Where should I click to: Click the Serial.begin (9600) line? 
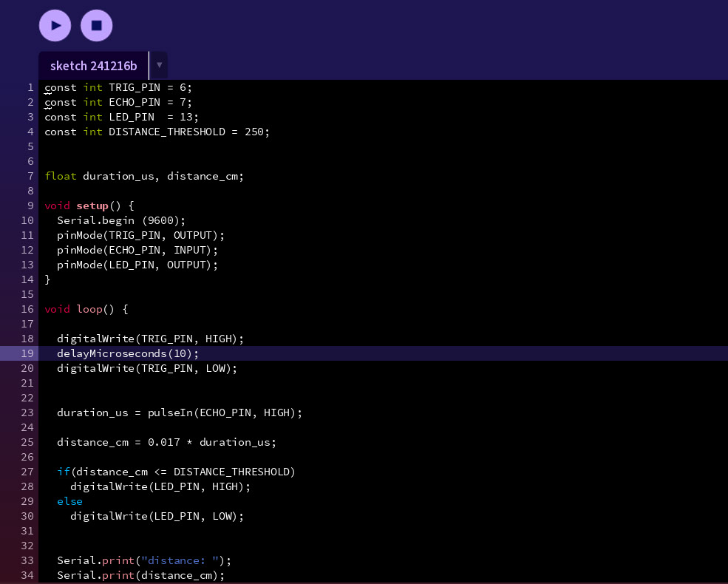click(121, 220)
